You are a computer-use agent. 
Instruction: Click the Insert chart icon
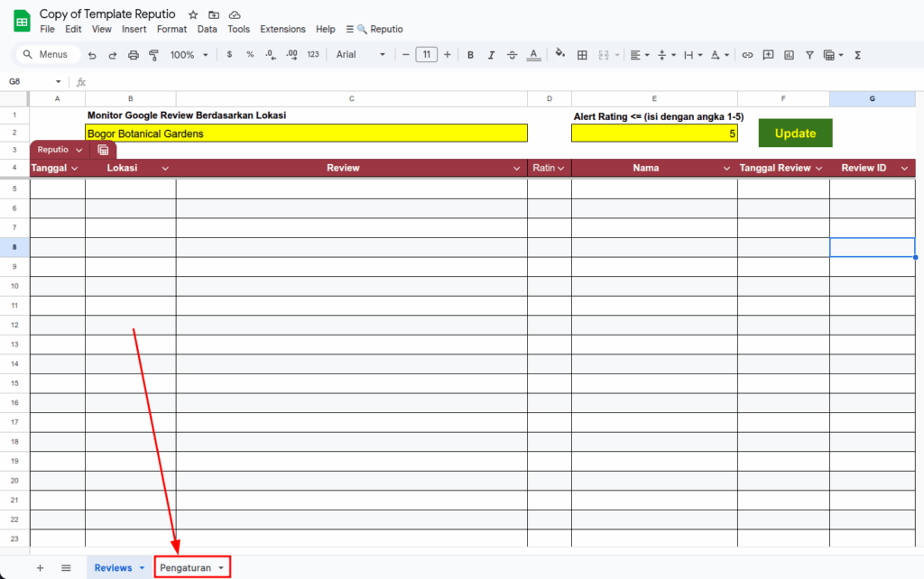(x=789, y=55)
